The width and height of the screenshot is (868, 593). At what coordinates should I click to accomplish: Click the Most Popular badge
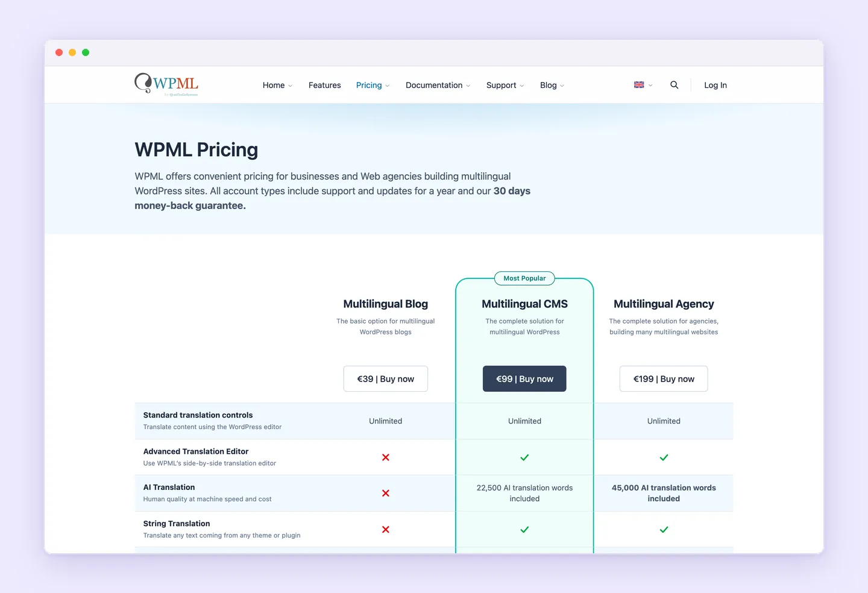coord(524,278)
